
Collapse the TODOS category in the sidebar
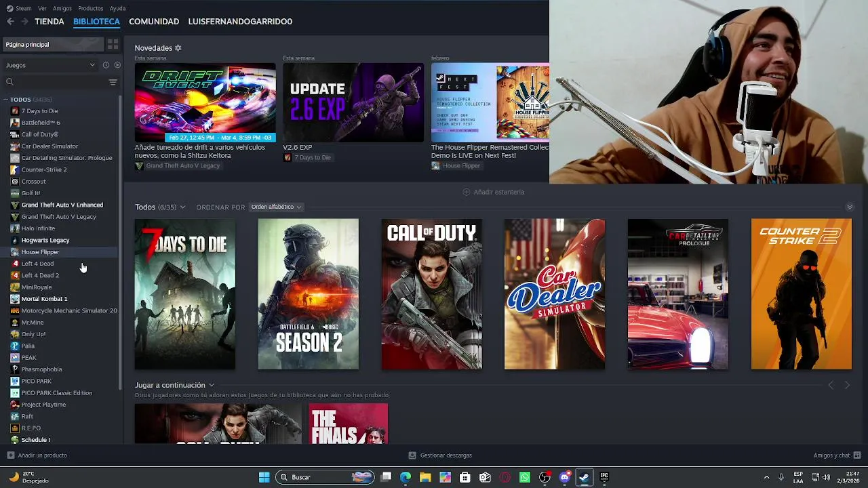click(5, 100)
